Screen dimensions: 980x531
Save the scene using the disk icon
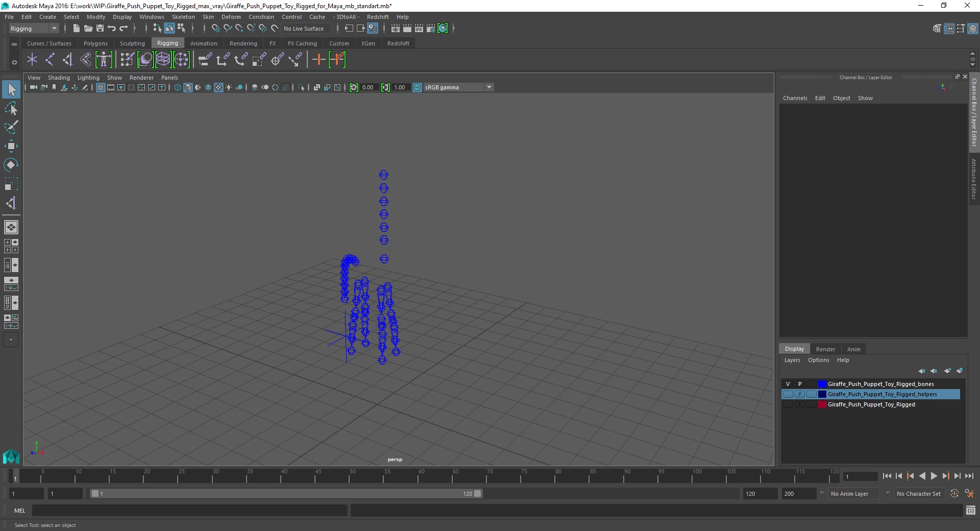point(100,29)
